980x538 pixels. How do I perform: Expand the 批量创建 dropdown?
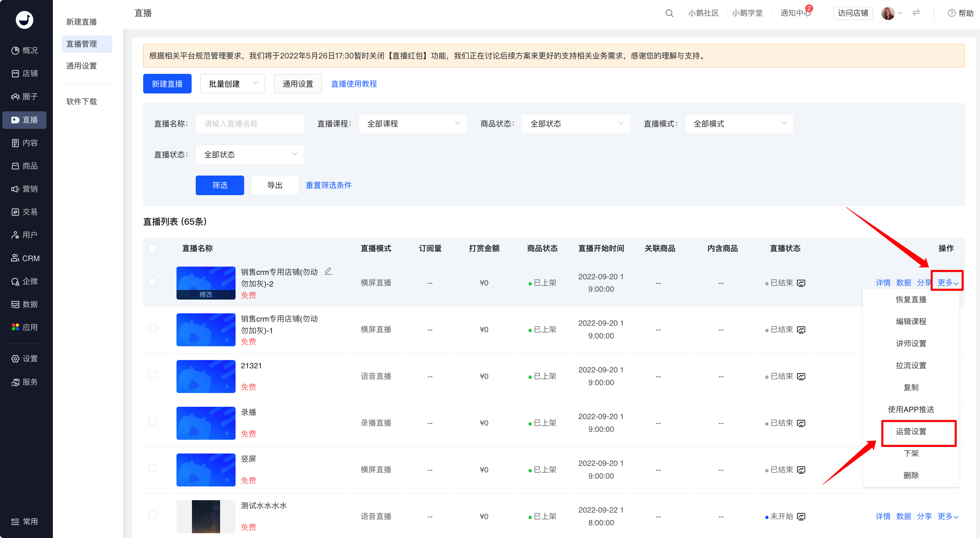232,84
